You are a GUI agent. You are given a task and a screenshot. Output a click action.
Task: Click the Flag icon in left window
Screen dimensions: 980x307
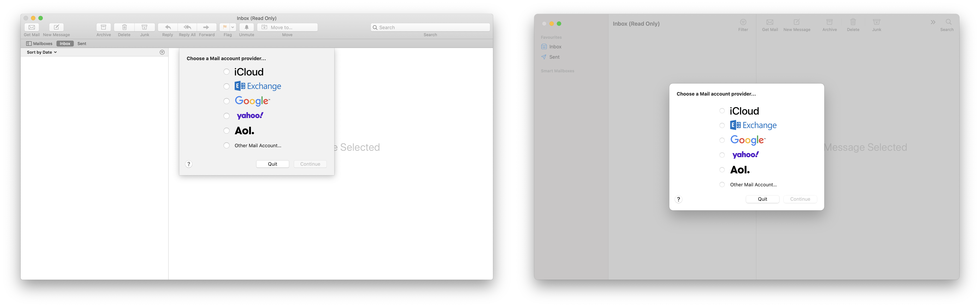coord(225,27)
